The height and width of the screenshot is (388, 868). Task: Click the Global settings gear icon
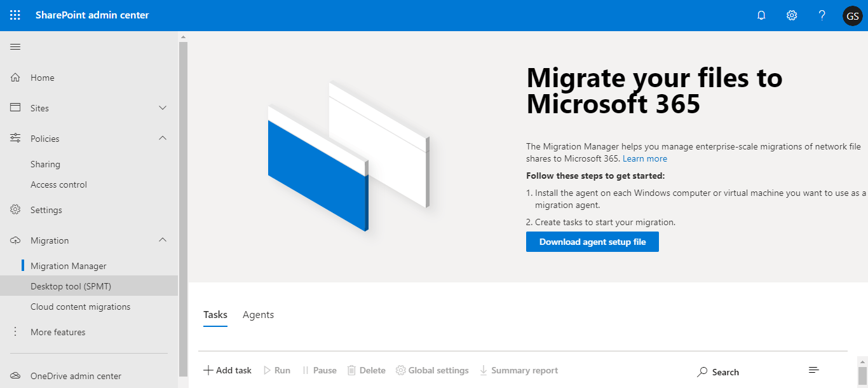400,370
